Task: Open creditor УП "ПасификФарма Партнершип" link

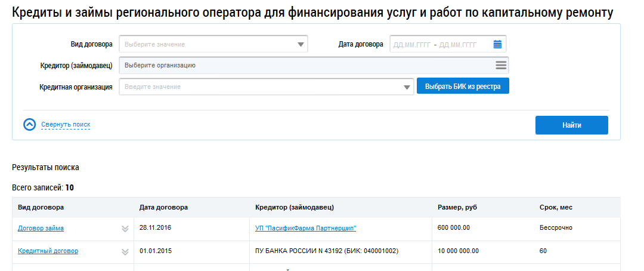Action: (x=305, y=228)
